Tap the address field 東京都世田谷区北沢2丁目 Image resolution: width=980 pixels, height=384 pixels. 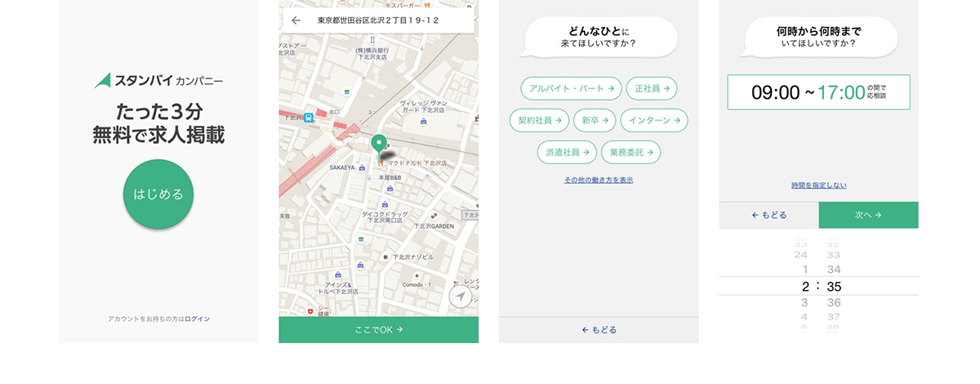[x=378, y=20]
